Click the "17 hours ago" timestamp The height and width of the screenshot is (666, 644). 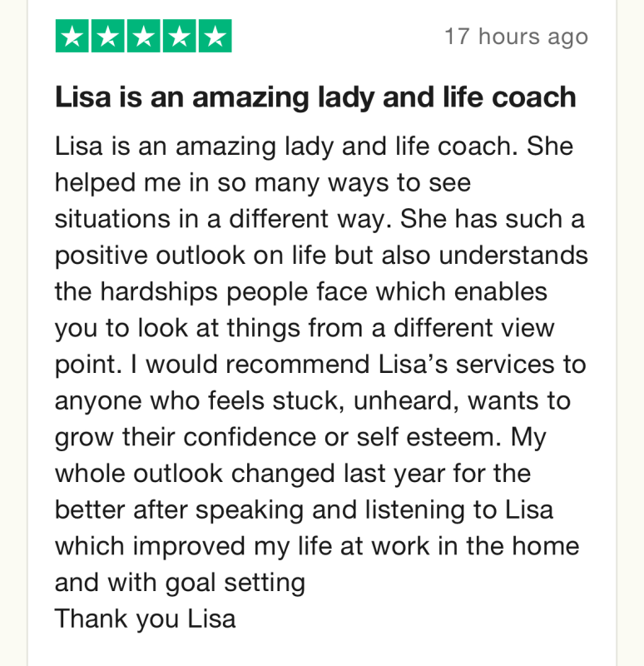(516, 37)
